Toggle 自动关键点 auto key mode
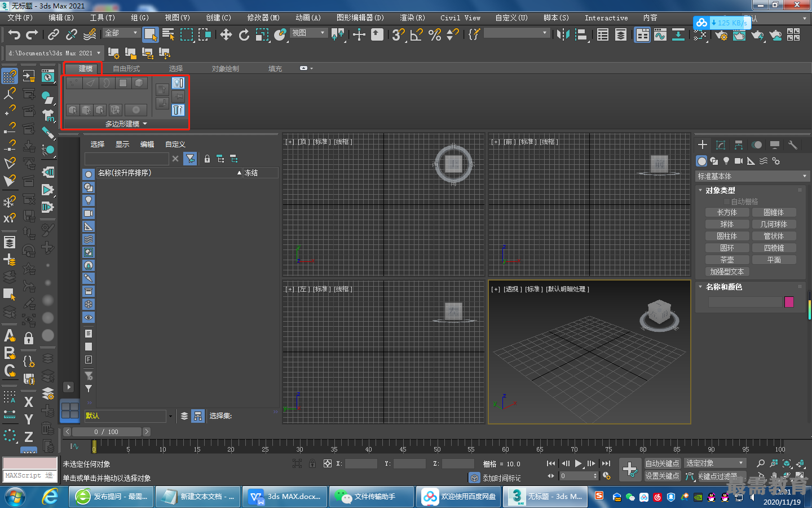Viewport: 812px width, 508px height. click(x=662, y=463)
